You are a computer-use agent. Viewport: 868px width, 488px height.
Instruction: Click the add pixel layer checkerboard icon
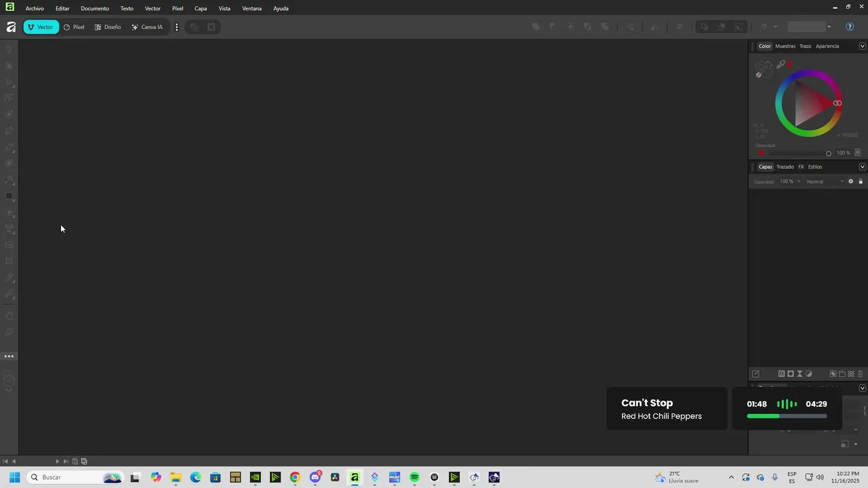coord(851,374)
